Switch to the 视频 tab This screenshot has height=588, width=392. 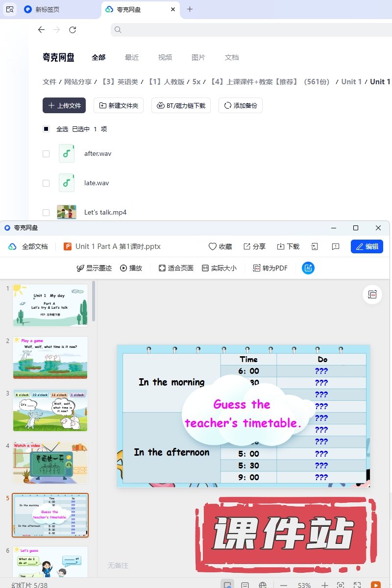pos(165,57)
